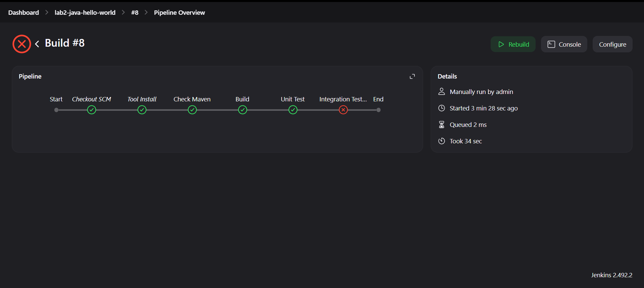Select the Build stage success node

click(243, 110)
